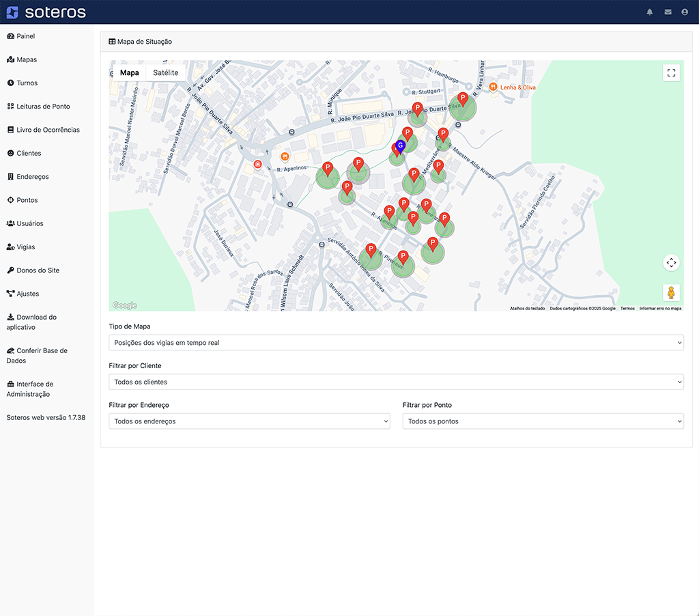Click the map camera pan control

(x=671, y=262)
